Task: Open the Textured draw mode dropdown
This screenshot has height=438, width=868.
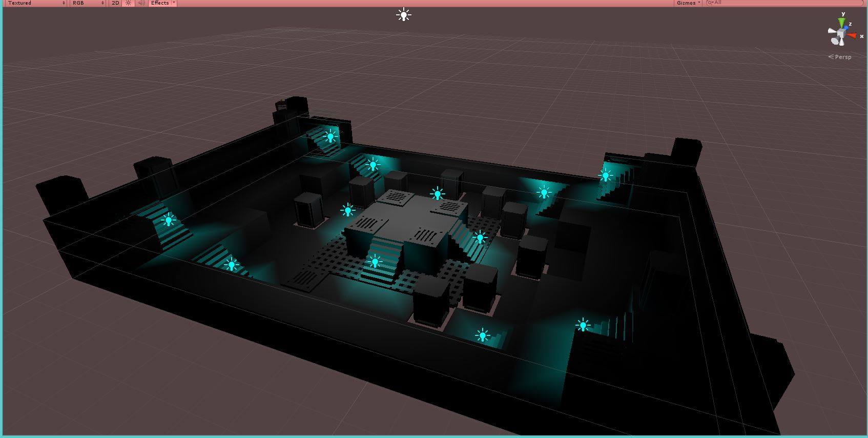Action: click(x=36, y=3)
